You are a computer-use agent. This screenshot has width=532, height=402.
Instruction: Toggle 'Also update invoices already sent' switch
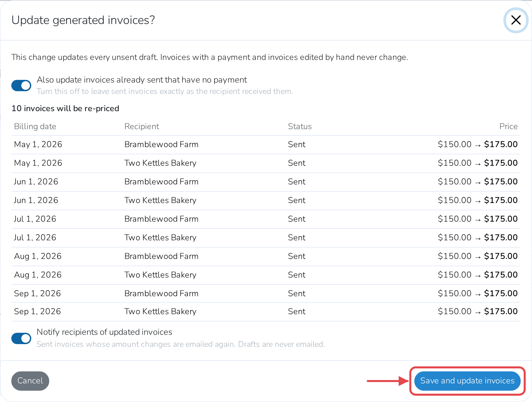tap(21, 86)
